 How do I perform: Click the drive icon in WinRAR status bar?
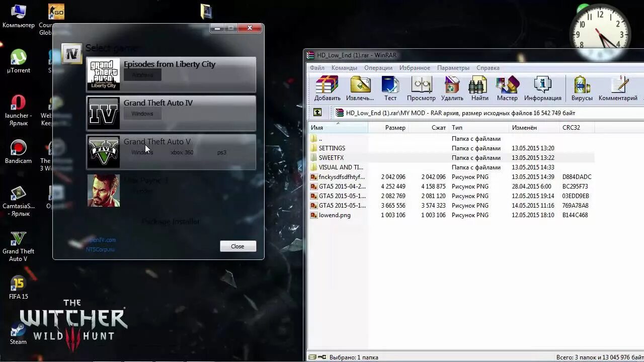(313, 357)
